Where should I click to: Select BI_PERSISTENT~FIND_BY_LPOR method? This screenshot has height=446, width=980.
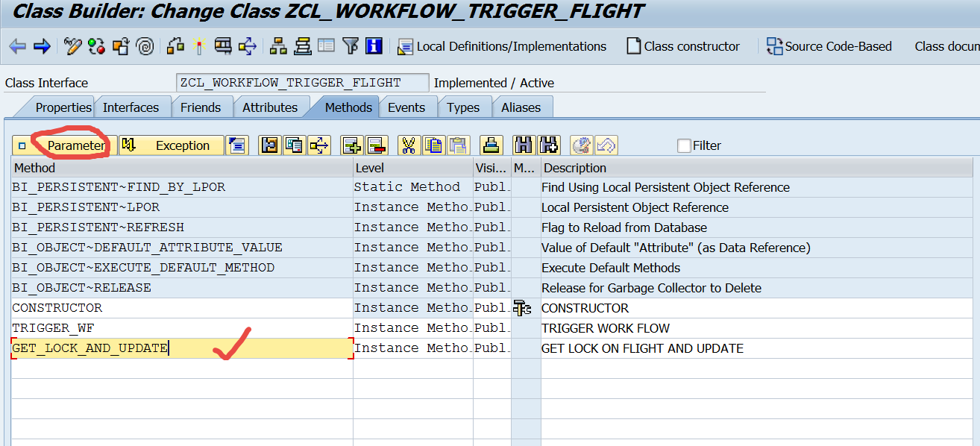tap(182, 187)
